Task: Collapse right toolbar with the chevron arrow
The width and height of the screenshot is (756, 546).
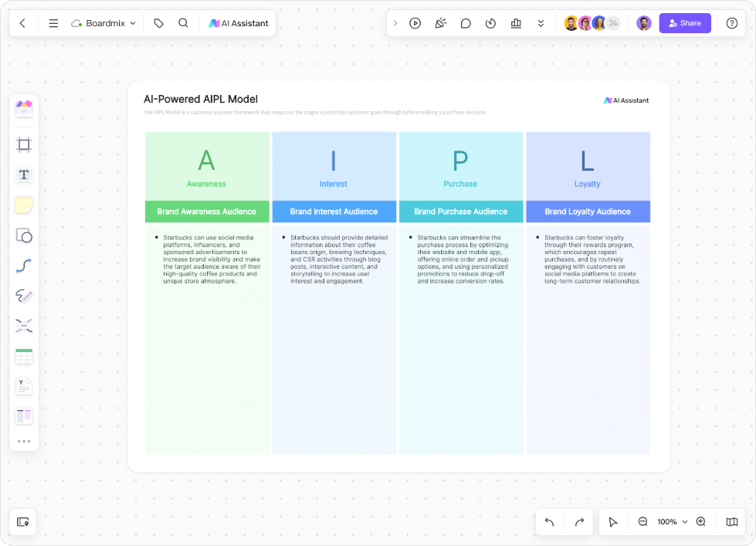Action: point(395,23)
